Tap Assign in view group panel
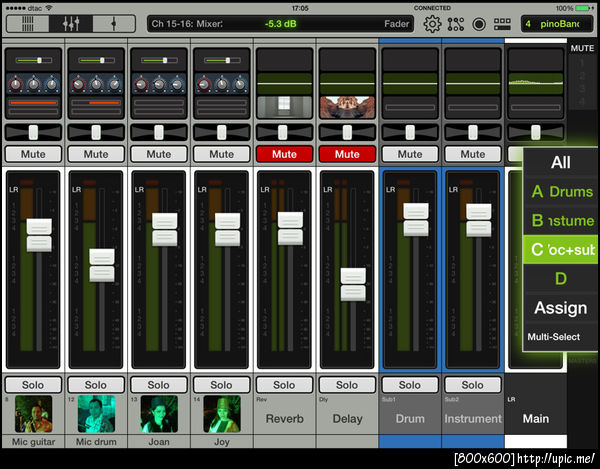The width and height of the screenshot is (600, 469). [561, 308]
